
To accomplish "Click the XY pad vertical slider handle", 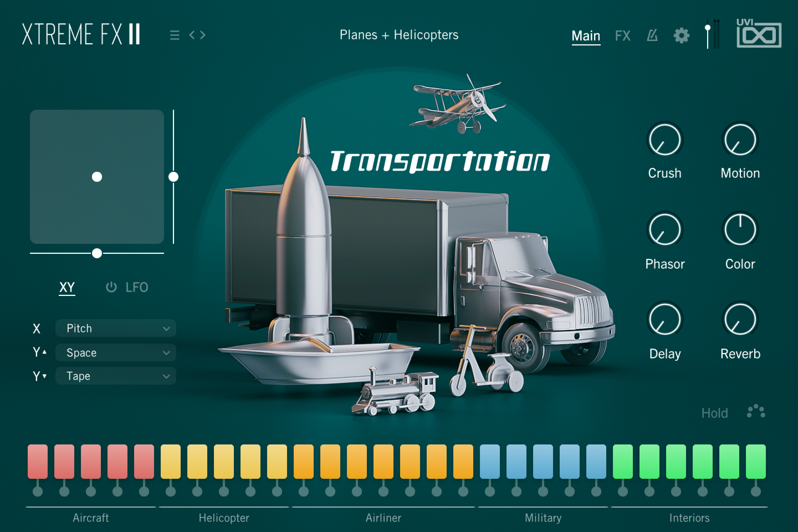I will pyautogui.click(x=173, y=177).
